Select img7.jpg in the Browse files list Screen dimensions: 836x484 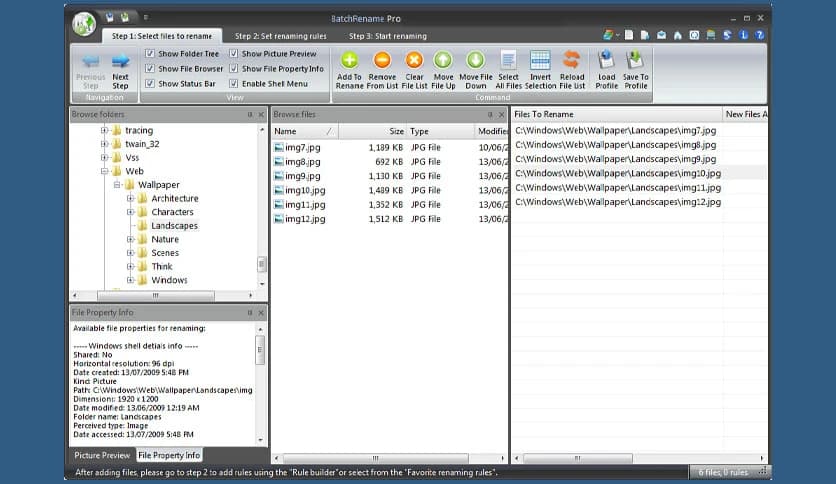pos(302,147)
